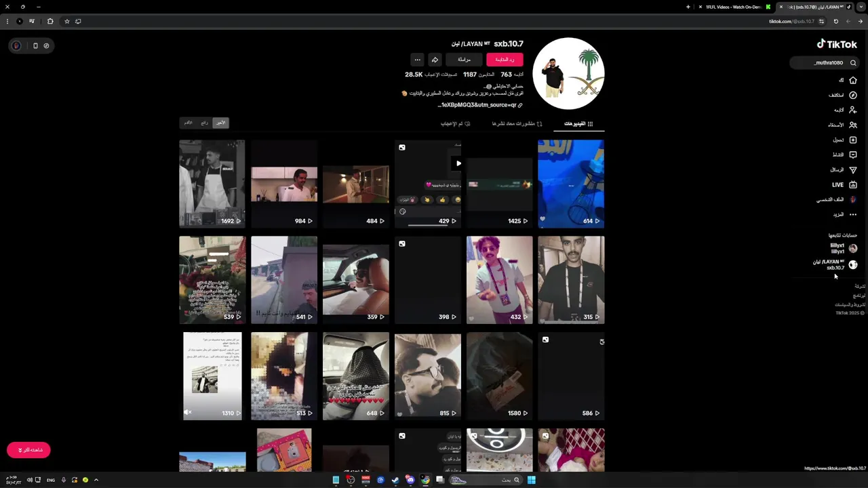
Task: Click the pink pill button at bottom left
Action: click(x=28, y=450)
